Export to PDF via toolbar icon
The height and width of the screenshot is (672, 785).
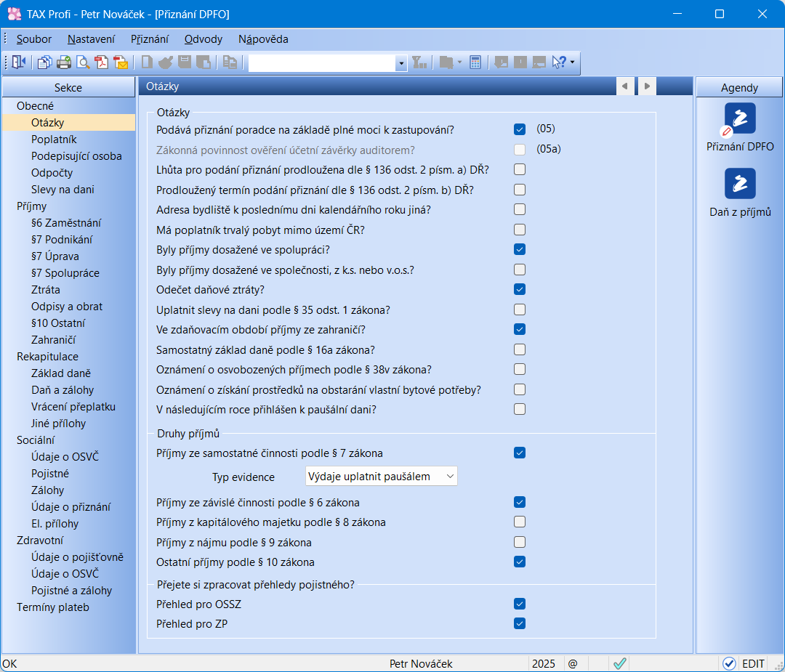(x=102, y=62)
